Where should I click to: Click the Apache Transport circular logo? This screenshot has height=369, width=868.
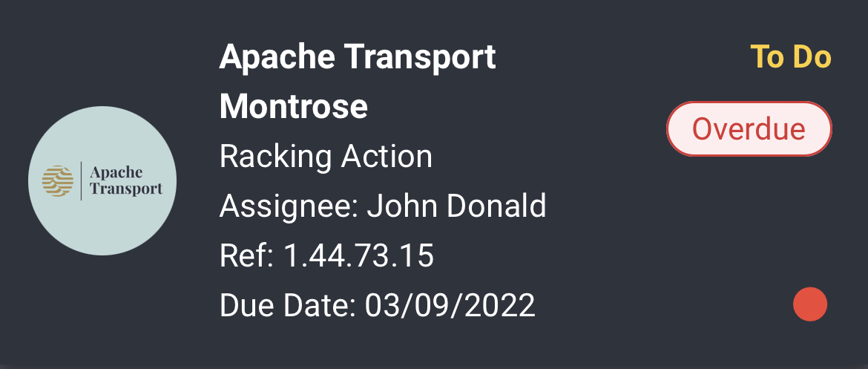coord(102,181)
